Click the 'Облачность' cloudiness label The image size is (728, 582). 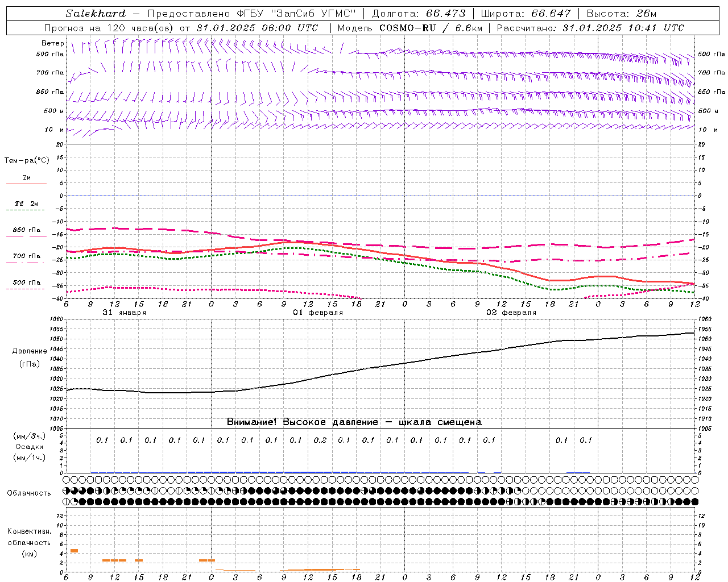[29, 493]
